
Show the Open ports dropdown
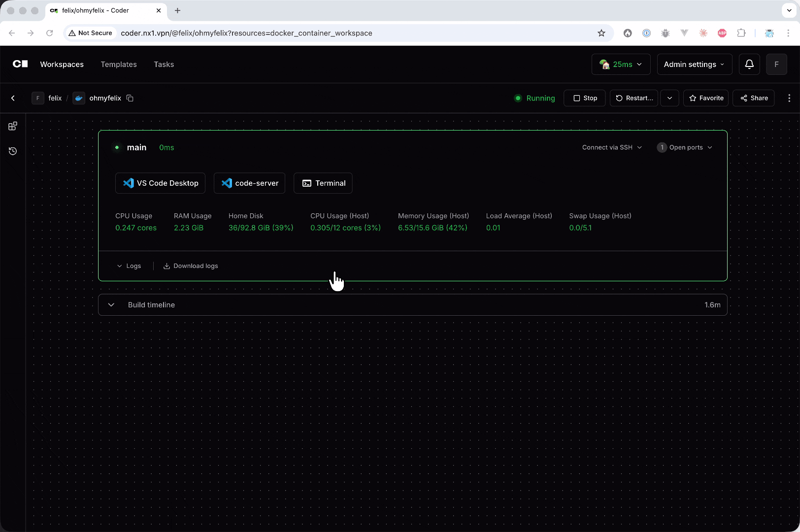click(685, 147)
